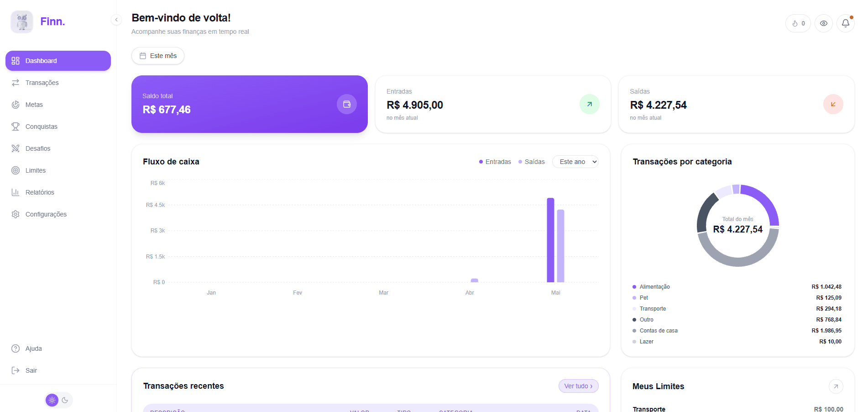
Task: Click the Mai Saídas bar
Action: click(x=561, y=246)
